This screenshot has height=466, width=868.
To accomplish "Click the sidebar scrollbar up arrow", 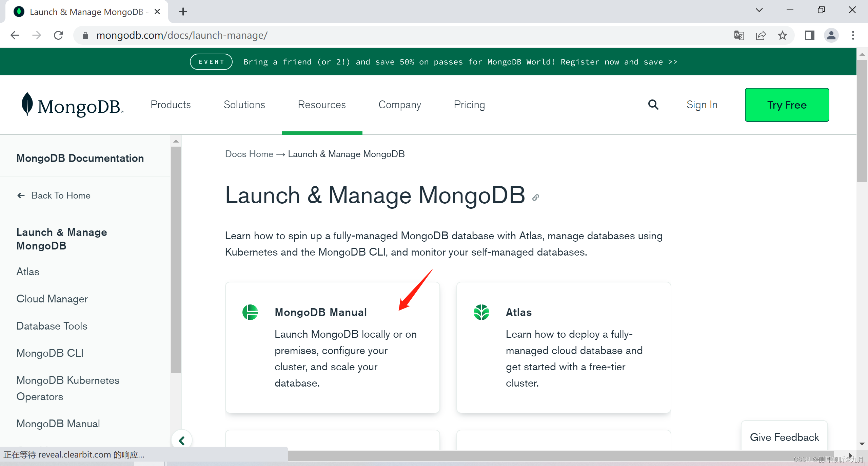I will pos(176,141).
